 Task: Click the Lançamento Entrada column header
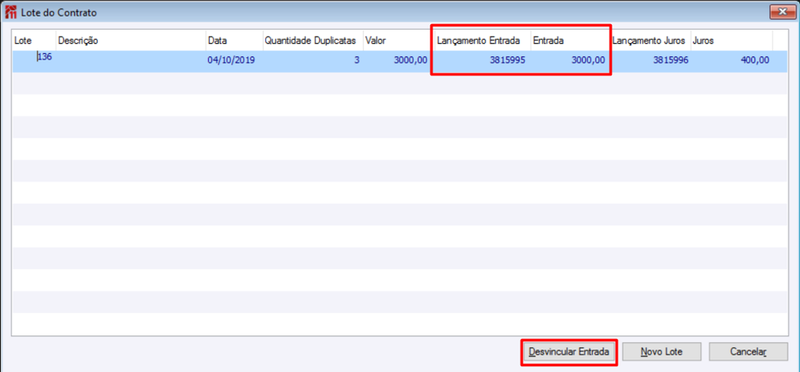[483, 41]
